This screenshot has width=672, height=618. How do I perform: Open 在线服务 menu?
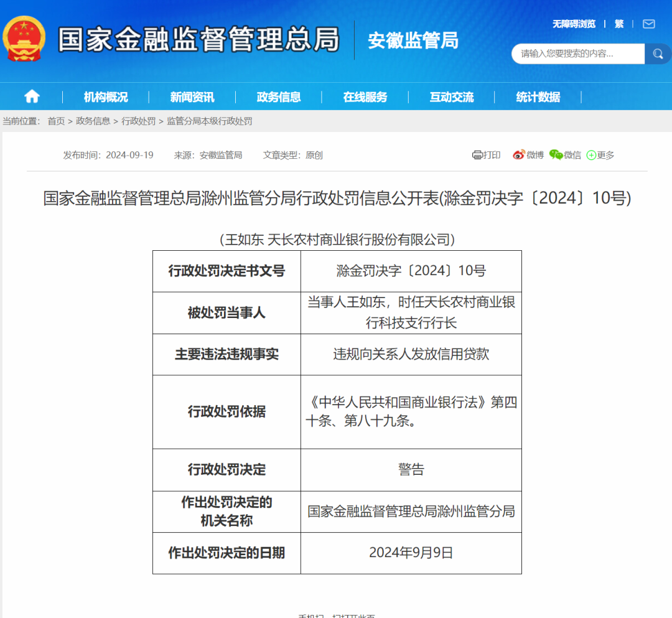365,97
